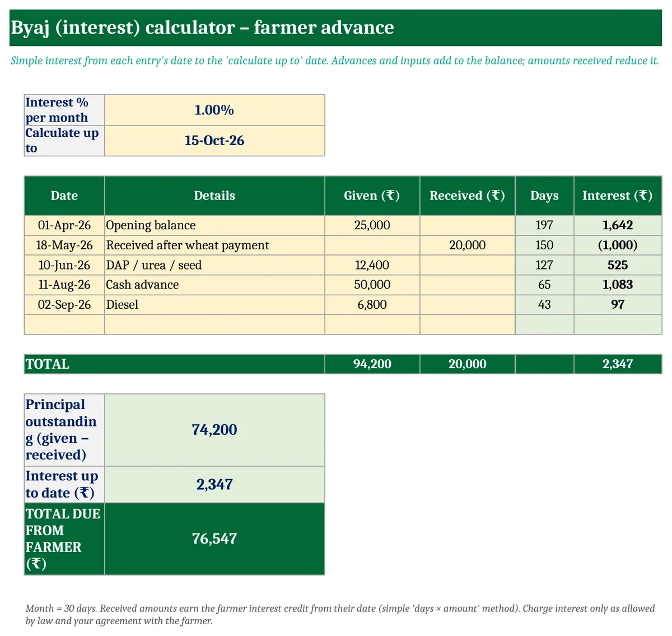Image resolution: width=672 pixels, height=636 pixels.
Task: Select the Date column header
Action: coord(64,196)
